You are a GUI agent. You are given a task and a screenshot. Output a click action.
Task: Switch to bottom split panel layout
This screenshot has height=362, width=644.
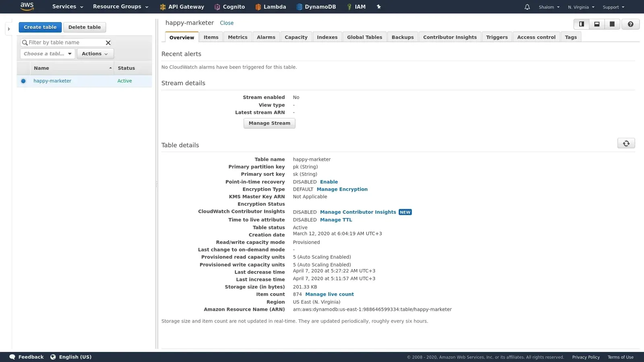point(597,24)
